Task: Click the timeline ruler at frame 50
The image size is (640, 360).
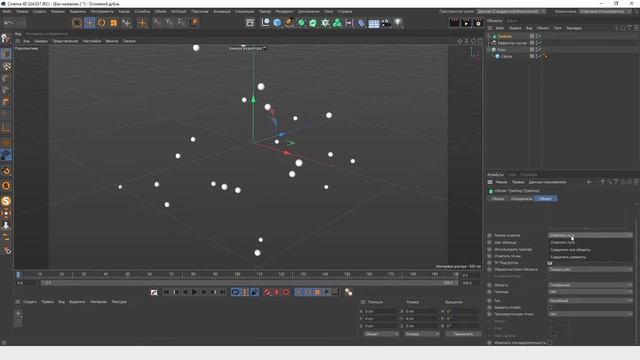Action: coord(127,274)
